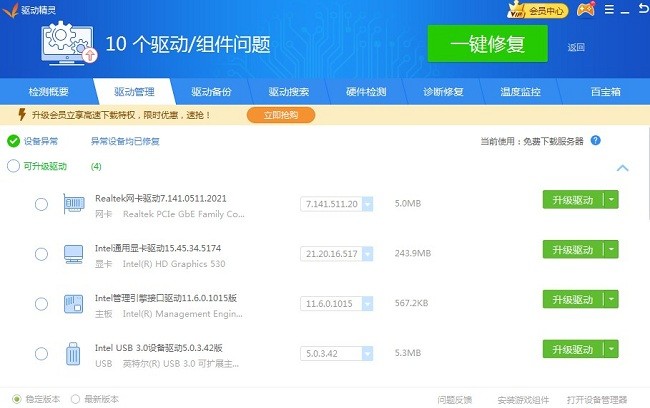Collapse the 可升级驱动 section chevron
The width and height of the screenshot is (650, 408).
[x=623, y=168]
